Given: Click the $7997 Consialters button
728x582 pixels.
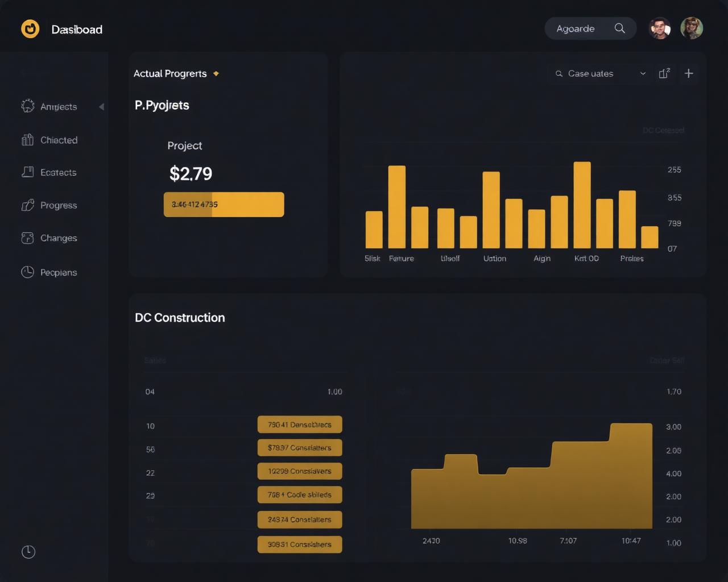Looking at the screenshot, I should click(300, 448).
